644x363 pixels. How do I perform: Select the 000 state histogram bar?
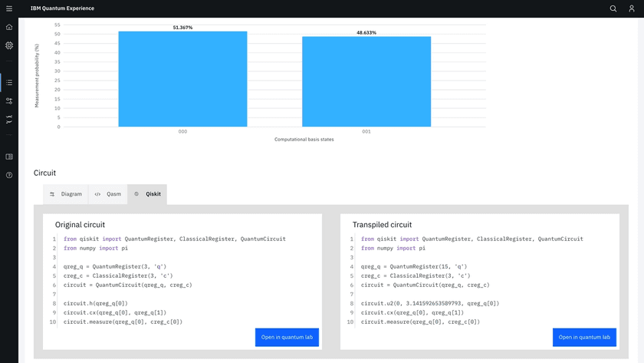(x=182, y=79)
